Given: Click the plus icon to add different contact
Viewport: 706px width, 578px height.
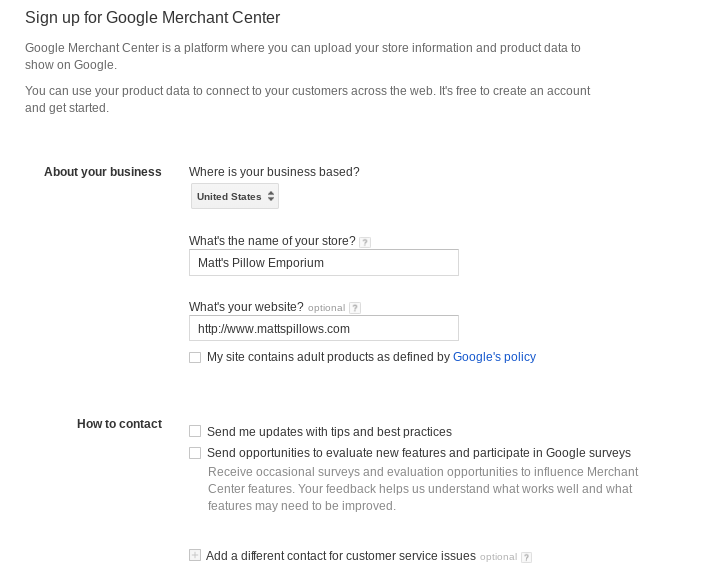Looking at the screenshot, I should 195,556.
